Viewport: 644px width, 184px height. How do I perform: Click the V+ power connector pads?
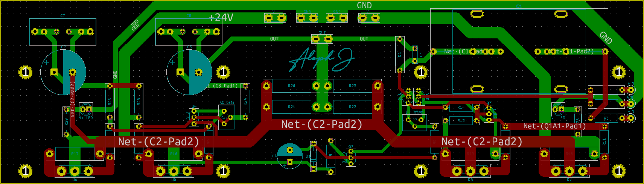275,18
